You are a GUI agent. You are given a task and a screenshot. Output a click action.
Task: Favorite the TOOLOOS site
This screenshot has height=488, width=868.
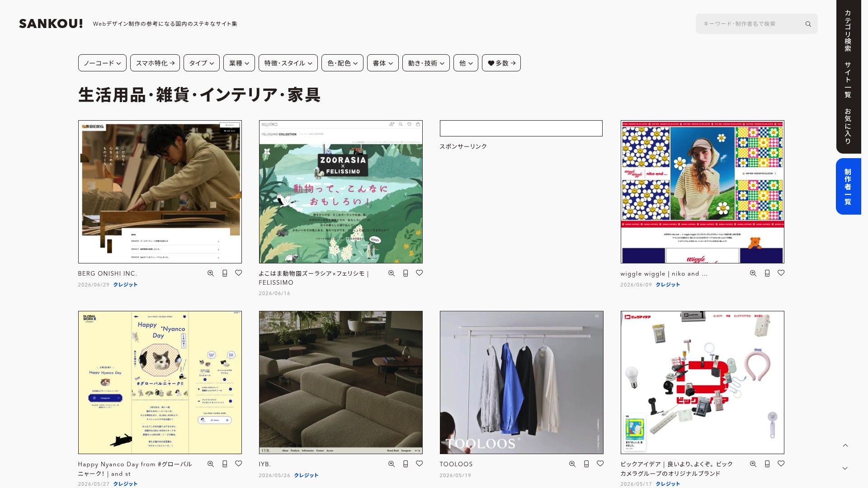coord(600,464)
